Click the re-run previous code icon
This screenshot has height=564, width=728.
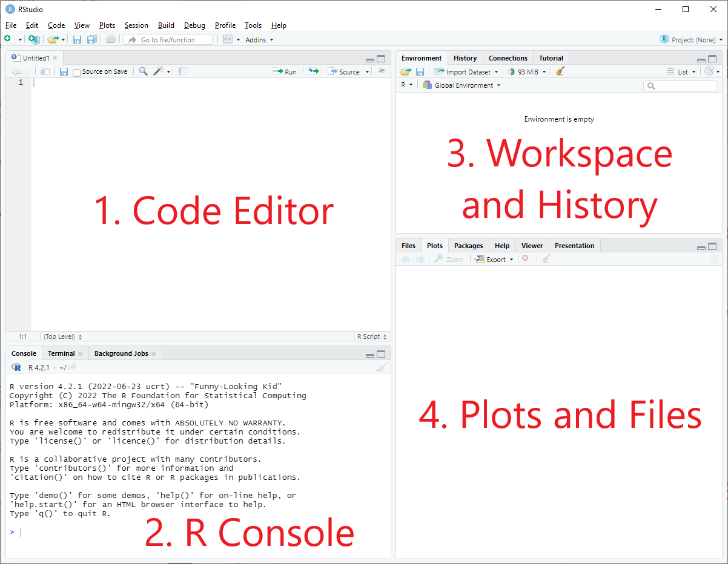click(313, 71)
